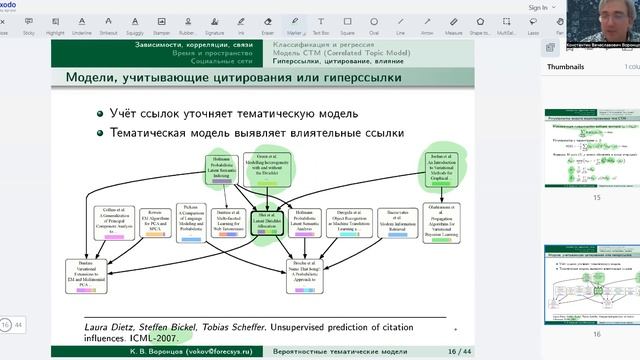Open page 16 thumbnail
This screenshot has width=640, height=360.
[592, 285]
